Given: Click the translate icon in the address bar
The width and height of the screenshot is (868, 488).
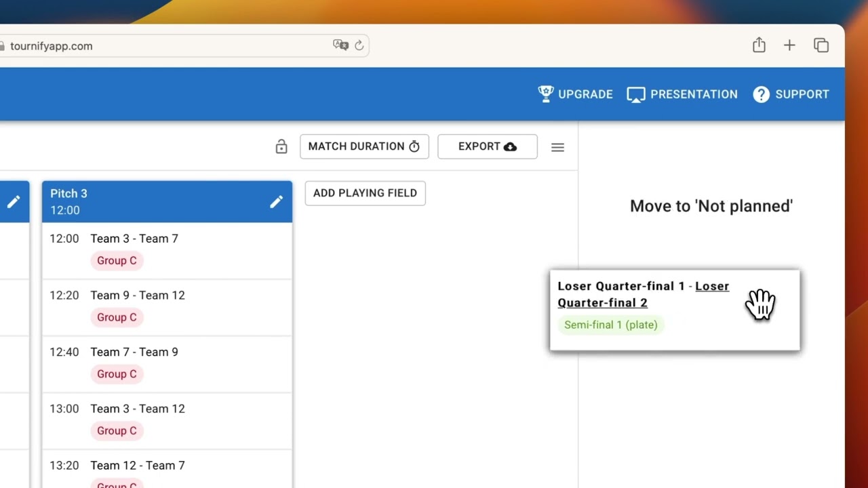Looking at the screenshot, I should pyautogui.click(x=340, y=45).
